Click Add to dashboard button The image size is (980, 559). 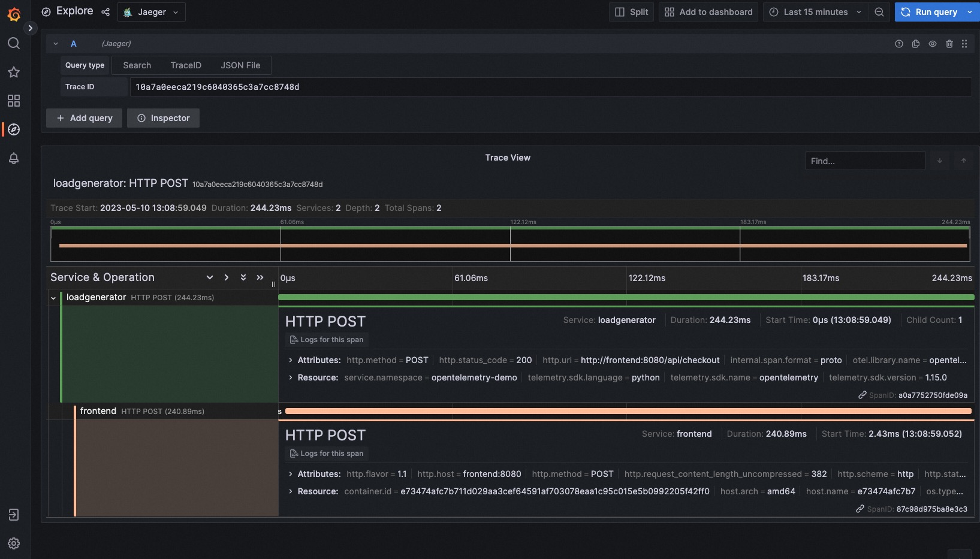tap(708, 12)
